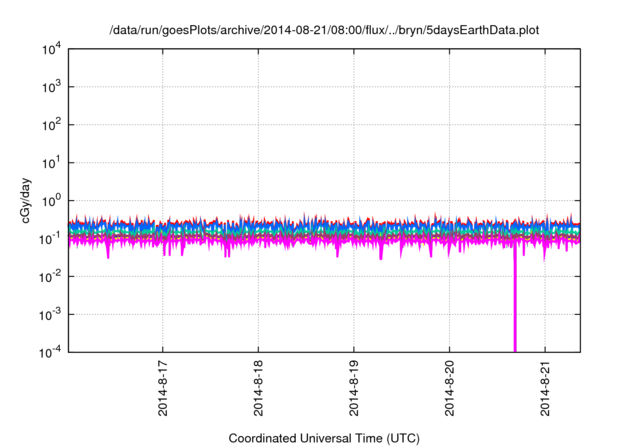Click the 10^-4 y-axis tick label
The height and width of the screenshot is (448, 640).
(x=48, y=351)
